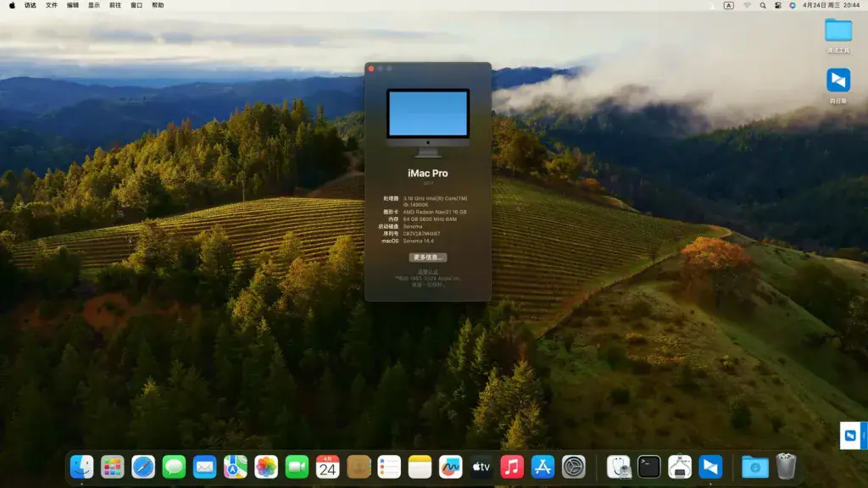Screen dimensions: 868x488
Task: Open Control Center in menu bar
Action: (778, 6)
